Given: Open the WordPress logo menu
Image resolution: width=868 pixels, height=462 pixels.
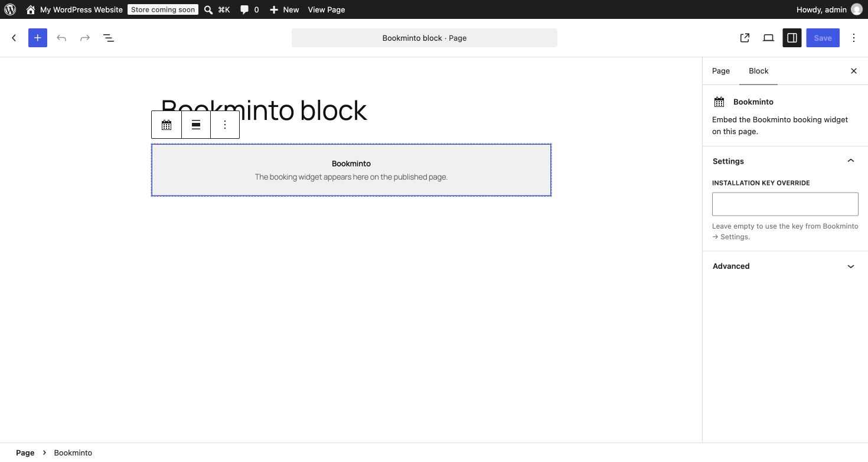Looking at the screenshot, I should click(x=10, y=9).
